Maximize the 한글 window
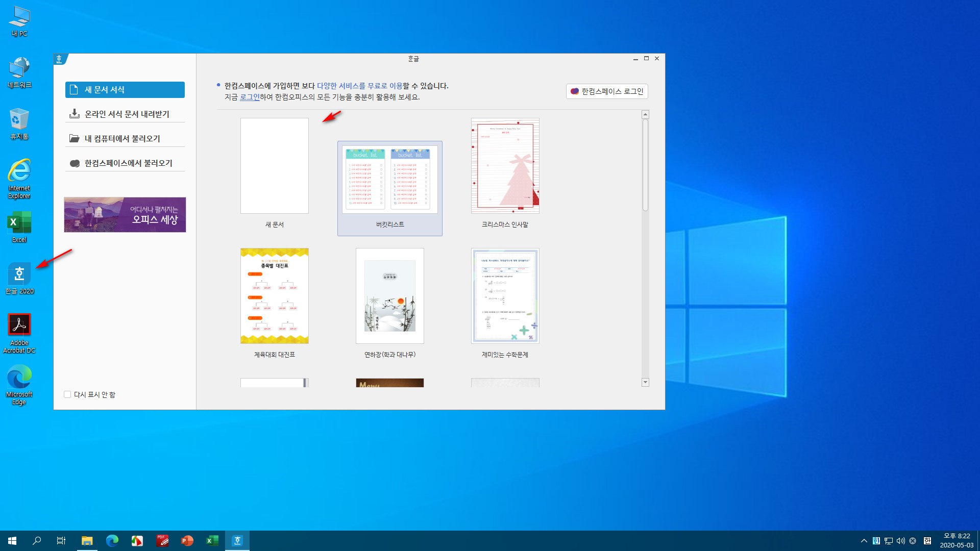The width and height of the screenshot is (980, 551). pos(646,59)
